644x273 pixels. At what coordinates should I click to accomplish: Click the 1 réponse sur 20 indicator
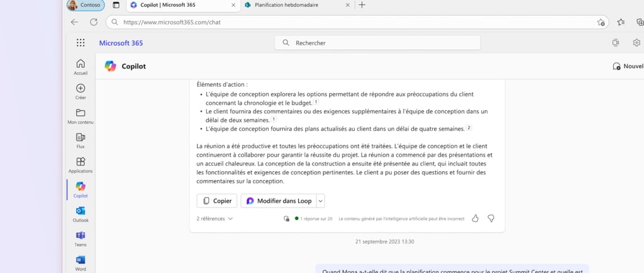pos(314,219)
